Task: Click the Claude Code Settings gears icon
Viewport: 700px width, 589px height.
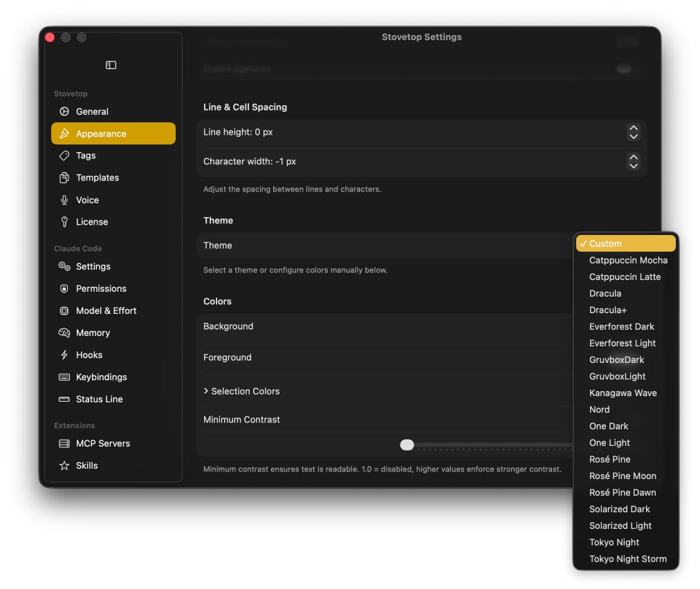Action: 64,266
